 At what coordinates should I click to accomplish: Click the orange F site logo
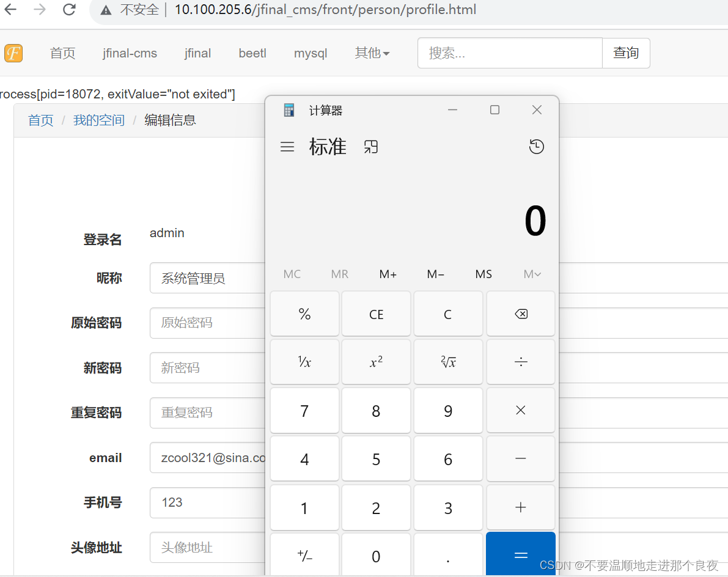pos(13,53)
